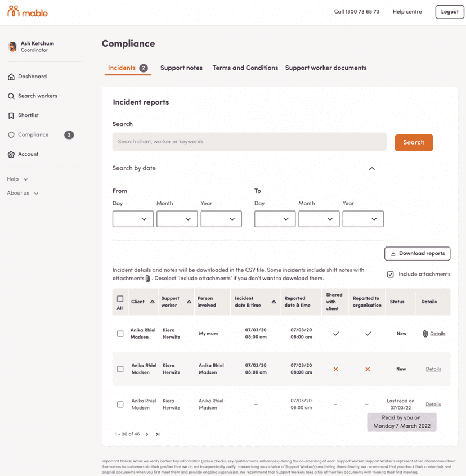466x476 pixels.
Task: Click the Search workers magnifier icon
Action: click(x=11, y=96)
